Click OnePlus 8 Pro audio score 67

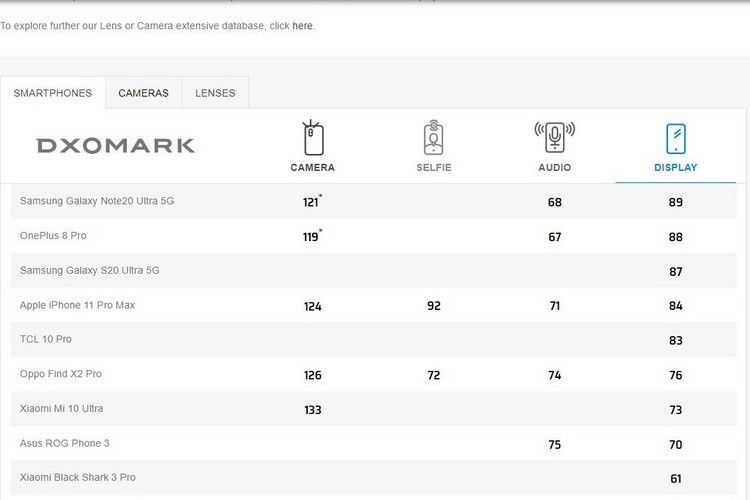555,237
